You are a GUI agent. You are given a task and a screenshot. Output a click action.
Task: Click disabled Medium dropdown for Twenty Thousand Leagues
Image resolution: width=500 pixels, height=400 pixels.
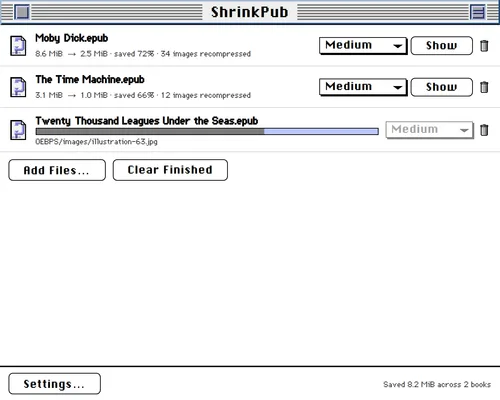[x=429, y=130]
